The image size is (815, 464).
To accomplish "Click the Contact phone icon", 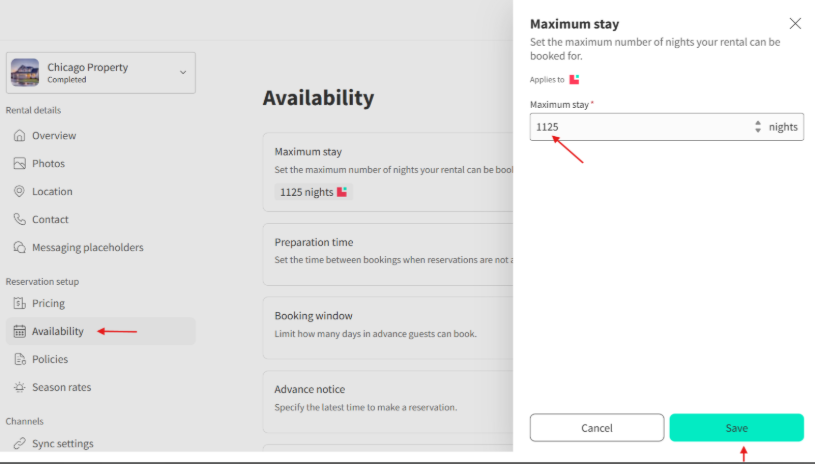I will coord(19,220).
